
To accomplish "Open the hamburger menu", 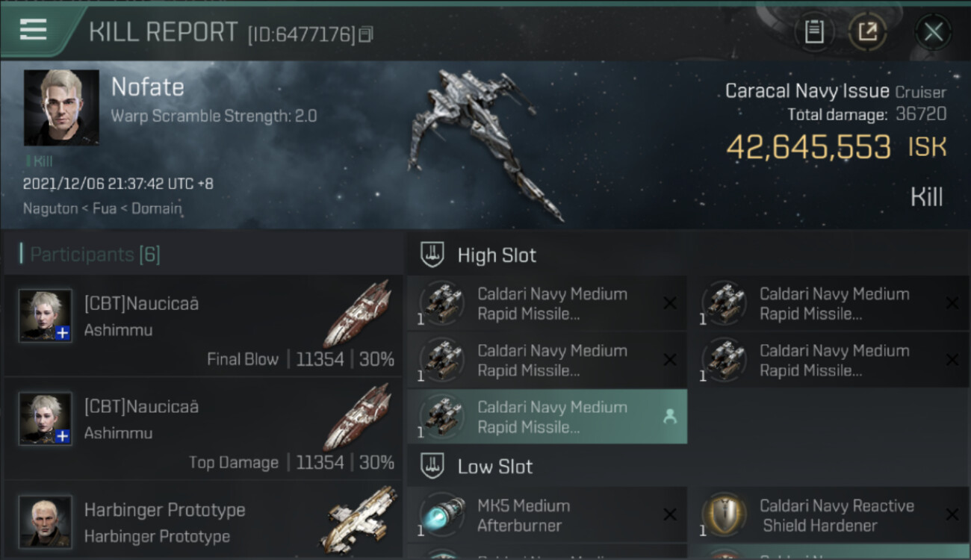I will pyautogui.click(x=34, y=30).
